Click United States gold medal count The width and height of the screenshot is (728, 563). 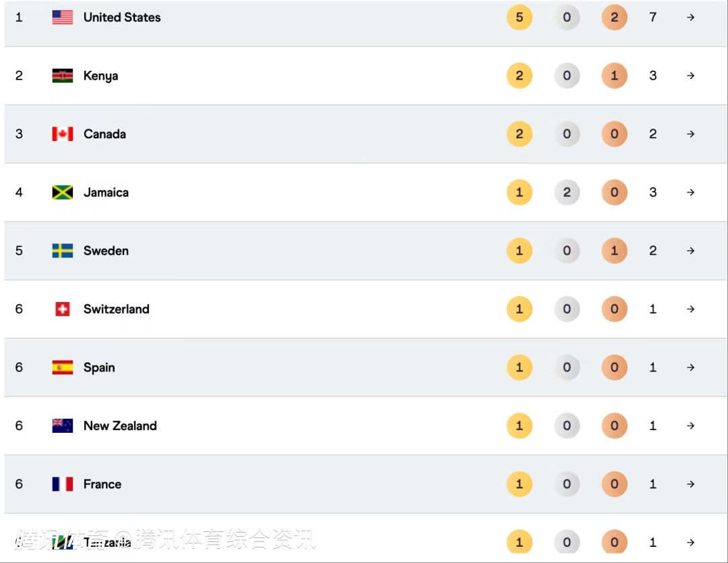tap(519, 18)
